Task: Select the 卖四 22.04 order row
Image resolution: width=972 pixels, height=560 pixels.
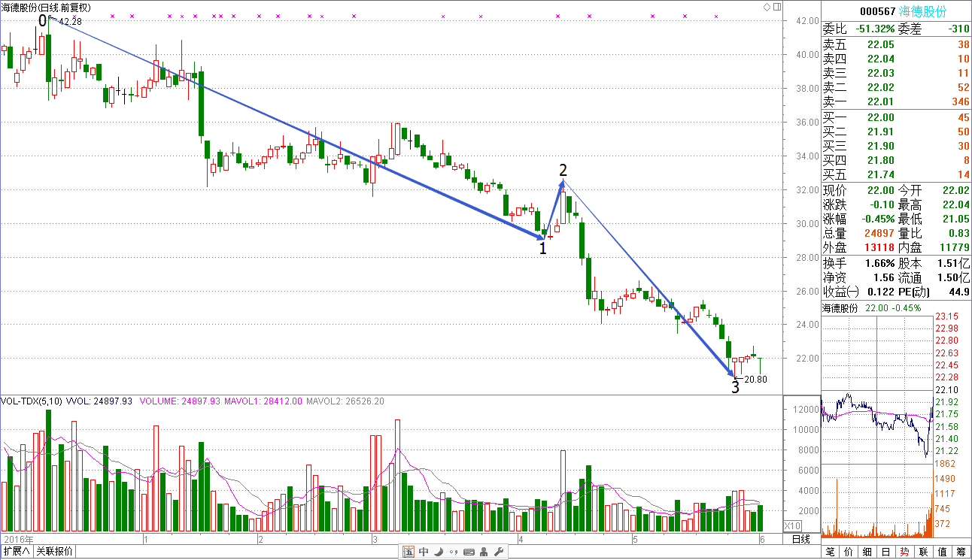Action: coord(896,59)
